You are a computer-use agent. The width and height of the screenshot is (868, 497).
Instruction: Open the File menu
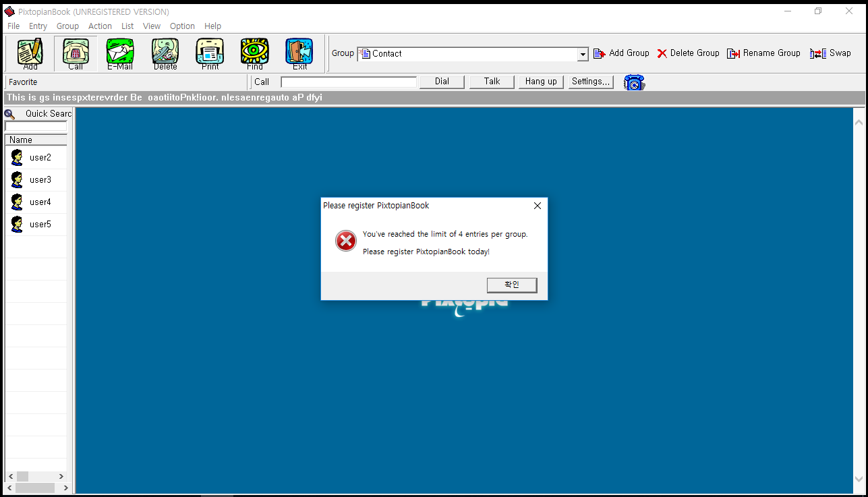pyautogui.click(x=13, y=26)
